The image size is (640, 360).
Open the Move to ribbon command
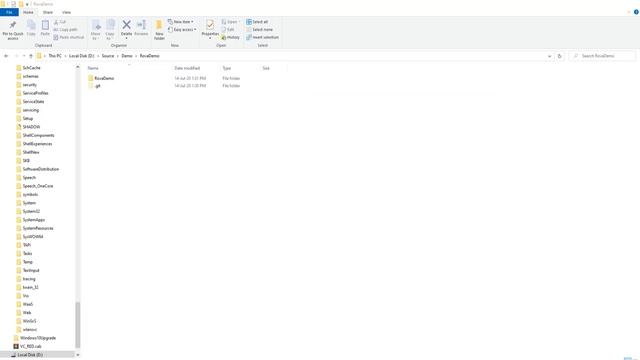96,30
